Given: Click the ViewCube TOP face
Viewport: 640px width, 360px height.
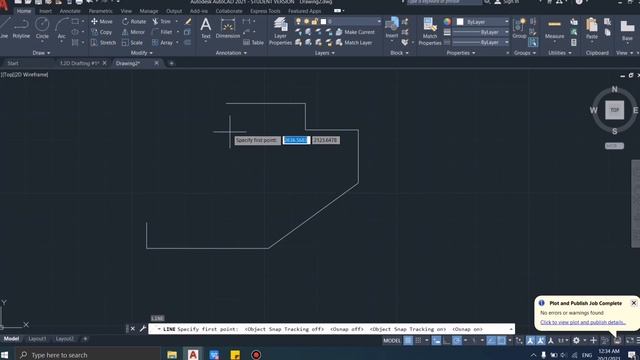Looking at the screenshot, I should click(x=614, y=110).
